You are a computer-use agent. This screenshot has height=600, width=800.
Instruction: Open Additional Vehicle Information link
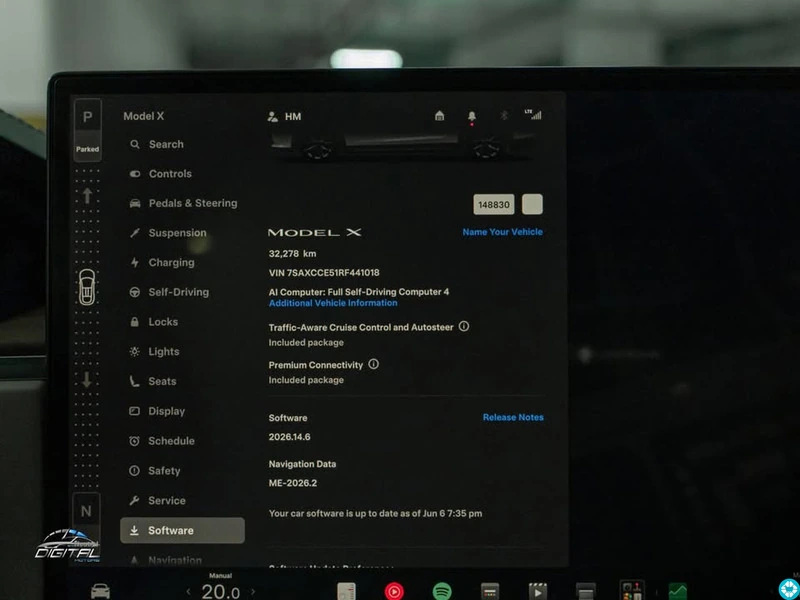coord(333,303)
